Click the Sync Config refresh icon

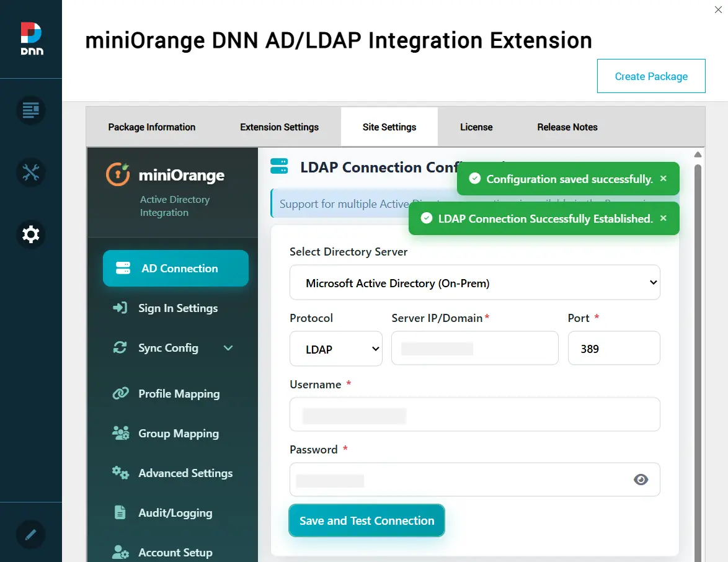(120, 347)
